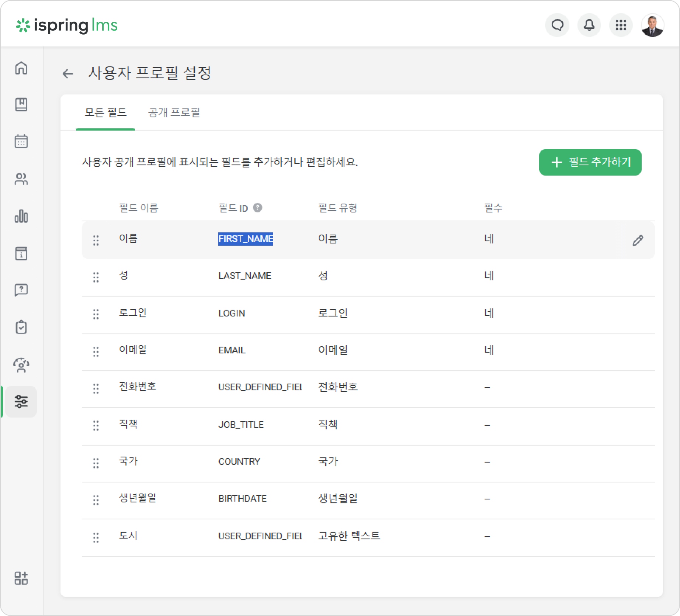680x616 pixels.
Task: Click the drag handle of 전화번호 row
Action: 96,388
